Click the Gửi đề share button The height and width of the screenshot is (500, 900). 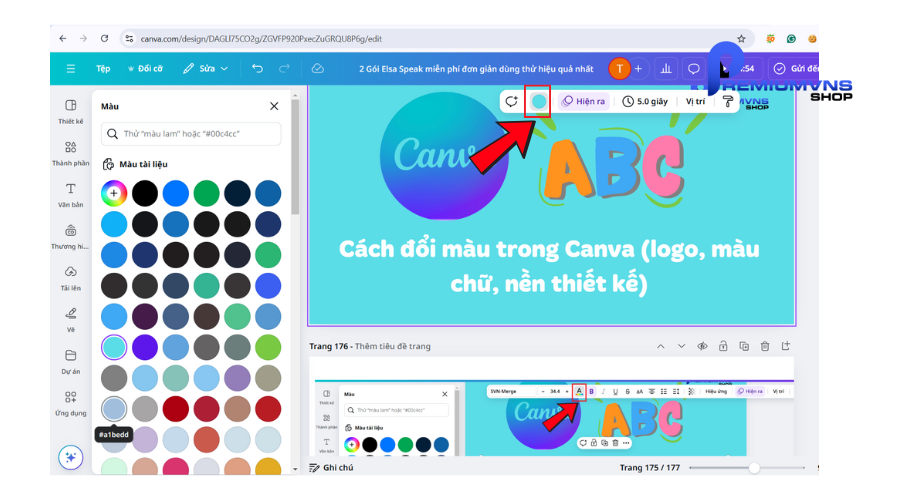point(794,68)
